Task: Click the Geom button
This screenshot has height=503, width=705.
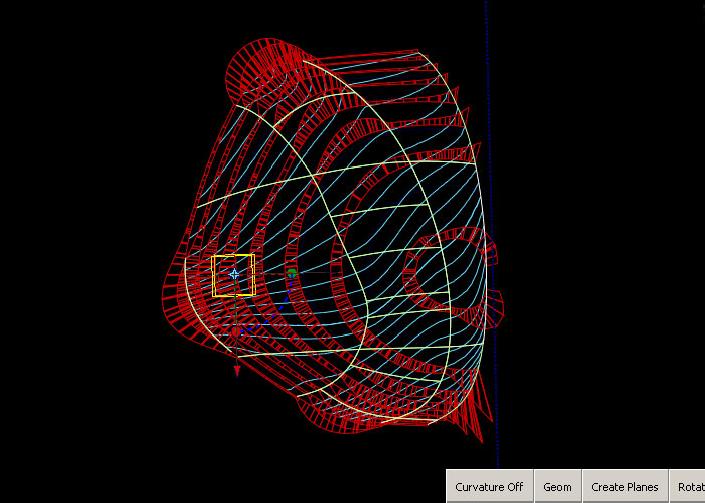Action: (x=557, y=487)
